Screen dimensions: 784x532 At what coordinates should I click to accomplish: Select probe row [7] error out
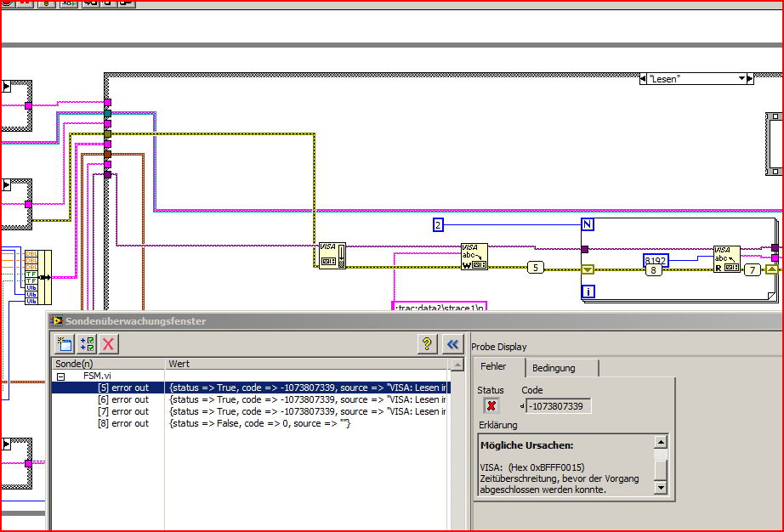click(x=251, y=411)
